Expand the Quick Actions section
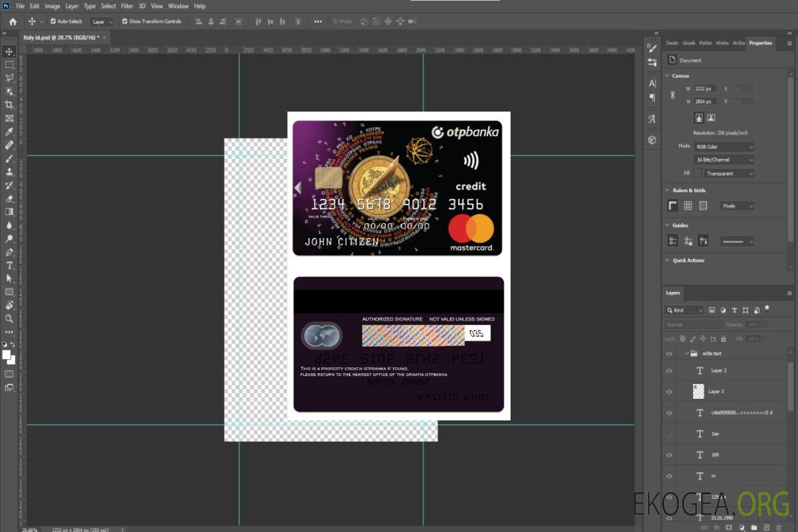The width and height of the screenshot is (798, 532). tap(668, 260)
